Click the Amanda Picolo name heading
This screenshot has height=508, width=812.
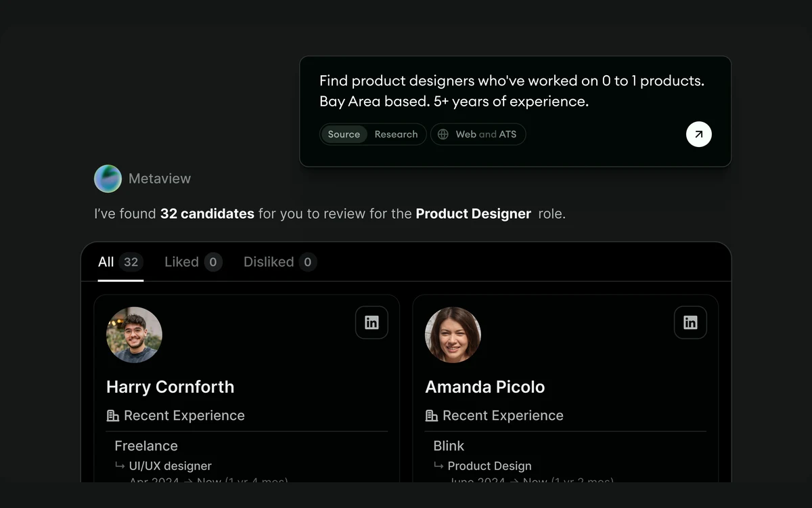point(484,387)
